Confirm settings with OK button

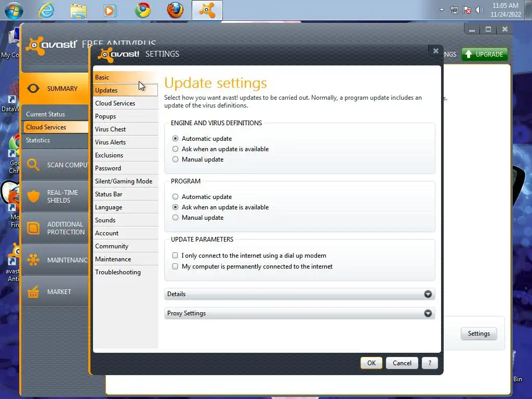pyautogui.click(x=371, y=363)
